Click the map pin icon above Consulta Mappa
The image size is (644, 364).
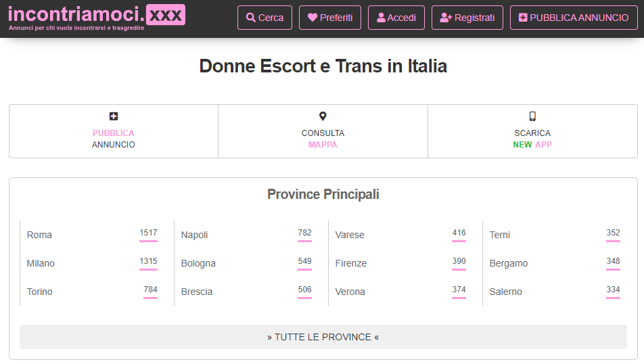coord(323,116)
